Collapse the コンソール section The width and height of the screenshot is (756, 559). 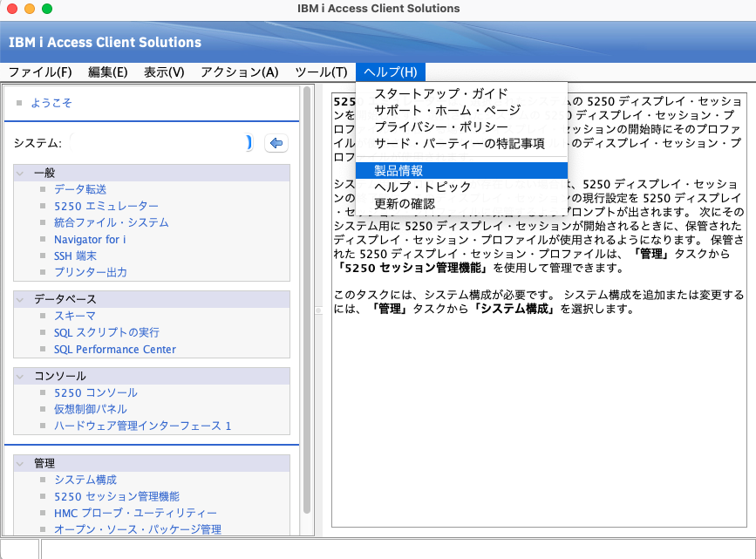[19, 375]
